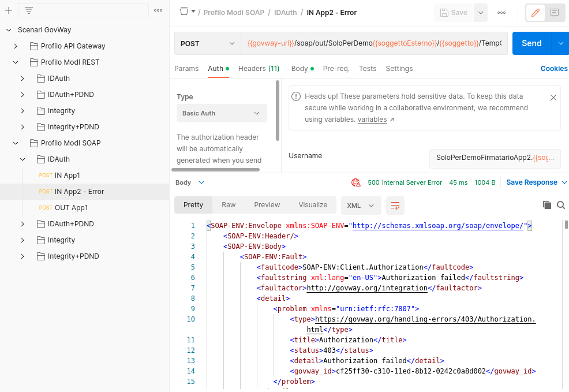Expand Integrity folder under ModI REST
569x392 pixels.
23,111
